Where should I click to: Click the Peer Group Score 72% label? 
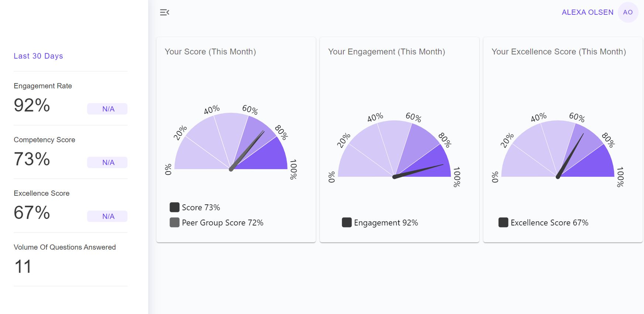coord(222,223)
